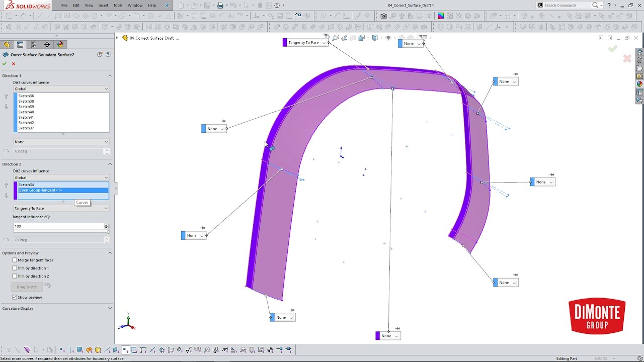Enable Trim by direction 1
644x362 pixels.
pyautogui.click(x=15, y=268)
